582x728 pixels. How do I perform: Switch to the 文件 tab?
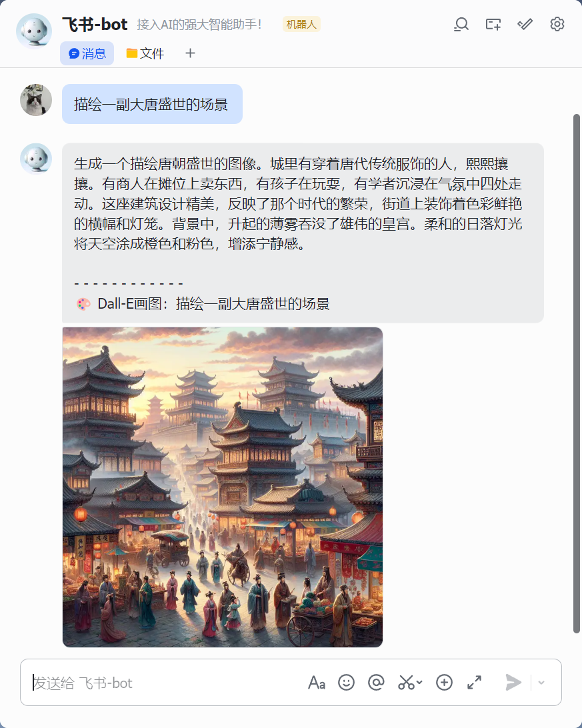click(145, 53)
